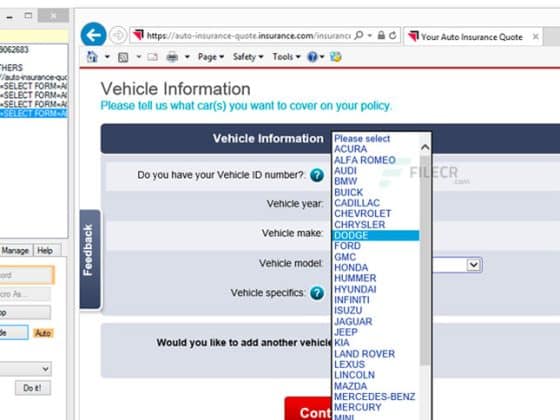The height and width of the screenshot is (420, 560).
Task: Open the Vehicle model dropdown arrow
Action: pos(474,265)
